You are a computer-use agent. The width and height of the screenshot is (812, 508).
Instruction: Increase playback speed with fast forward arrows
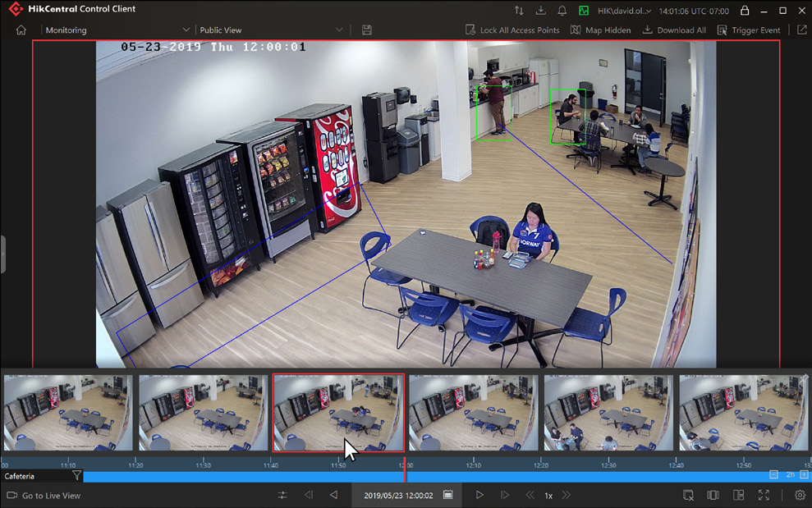point(566,495)
